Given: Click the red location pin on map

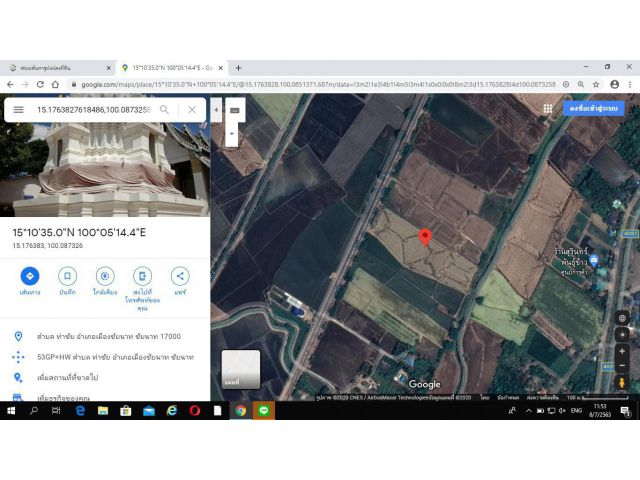Looking at the screenshot, I should pyautogui.click(x=425, y=238).
